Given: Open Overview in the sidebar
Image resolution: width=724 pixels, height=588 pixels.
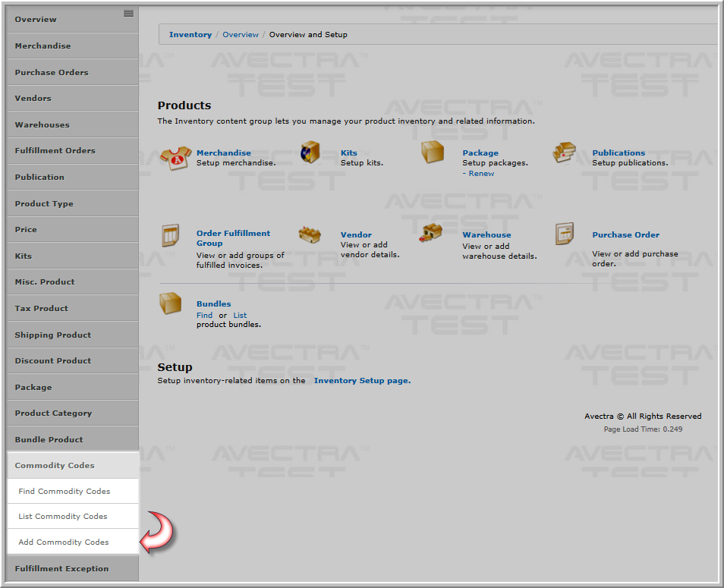Looking at the screenshot, I should pyautogui.click(x=73, y=20).
